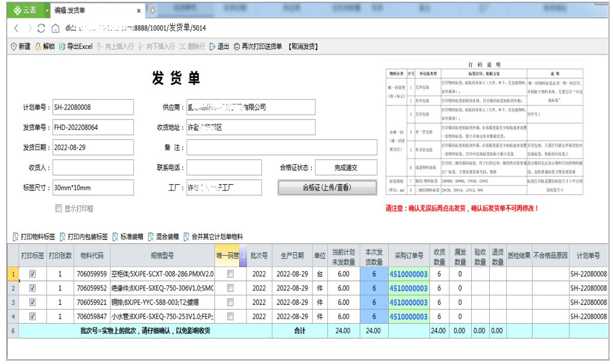Select material code 706059959 cell
Viewport: 614px width, 364px height.
tap(92, 274)
